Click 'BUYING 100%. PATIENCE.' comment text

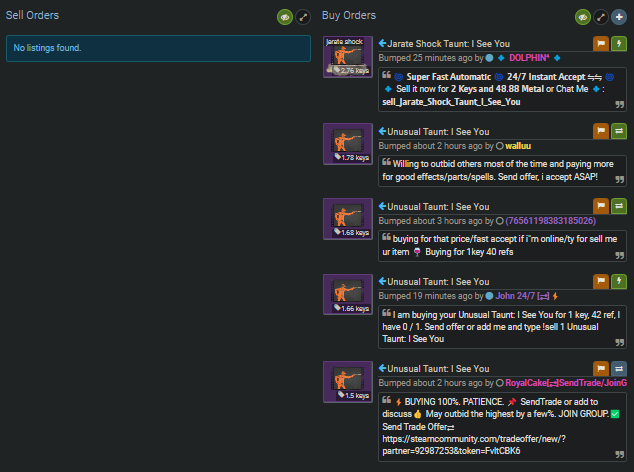point(454,402)
